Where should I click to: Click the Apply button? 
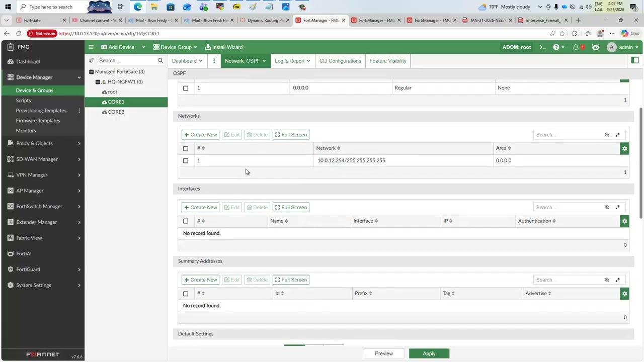pyautogui.click(x=429, y=353)
